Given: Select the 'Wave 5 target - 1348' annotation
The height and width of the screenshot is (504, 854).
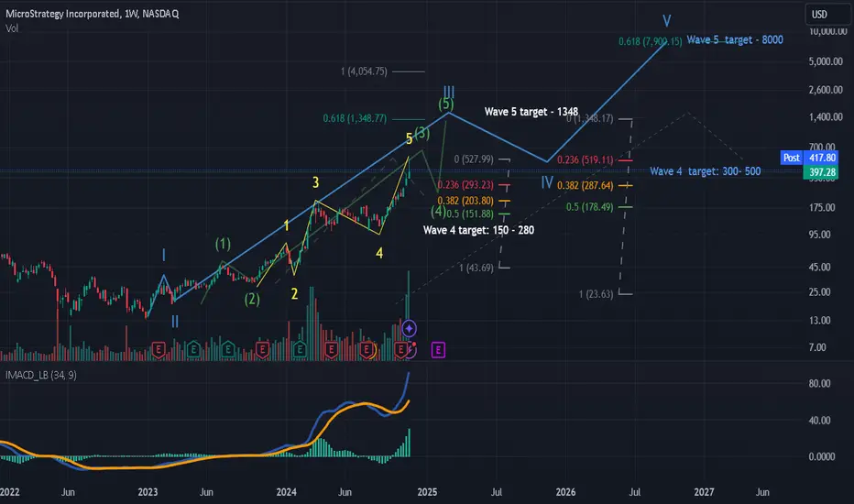Looking at the screenshot, I should (x=531, y=112).
